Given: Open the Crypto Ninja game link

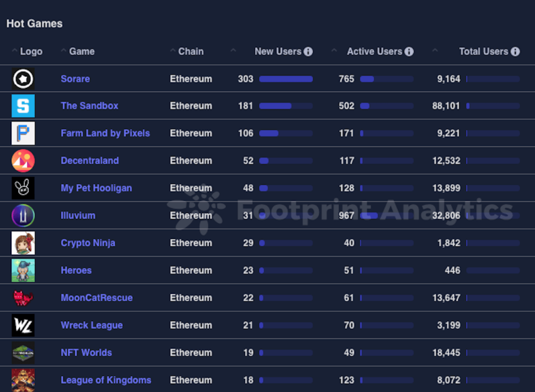Looking at the screenshot, I should tap(88, 243).
